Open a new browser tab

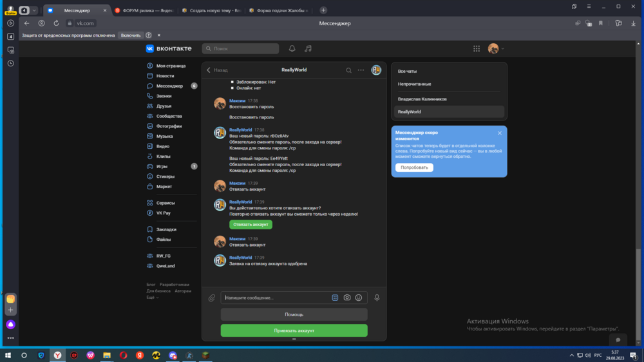pyautogui.click(x=323, y=10)
